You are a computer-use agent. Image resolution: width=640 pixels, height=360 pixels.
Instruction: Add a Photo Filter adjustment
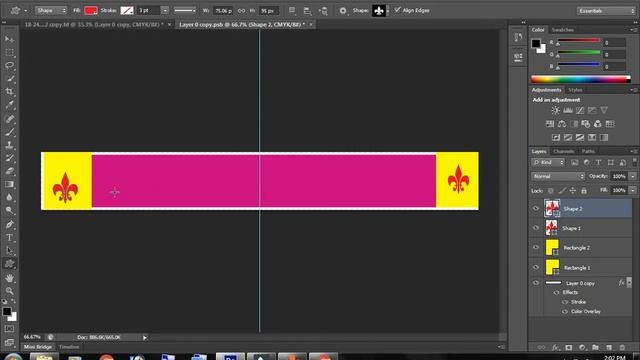click(586, 124)
